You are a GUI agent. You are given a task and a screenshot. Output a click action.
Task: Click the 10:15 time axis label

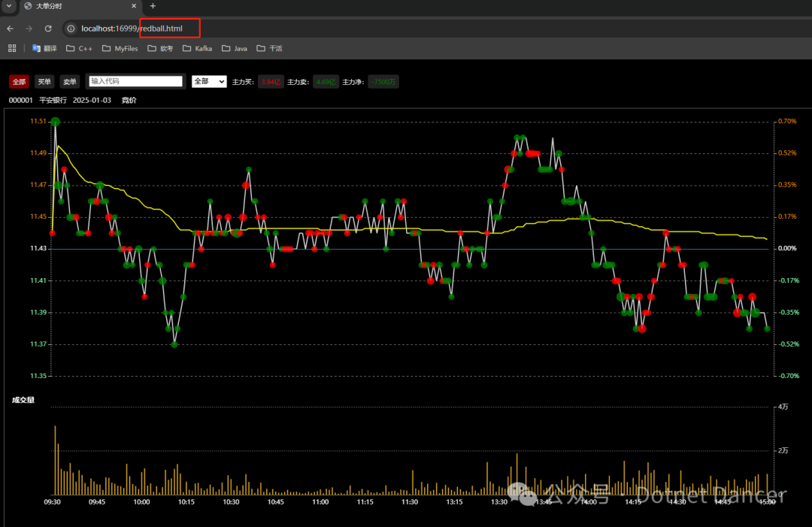coord(186,502)
